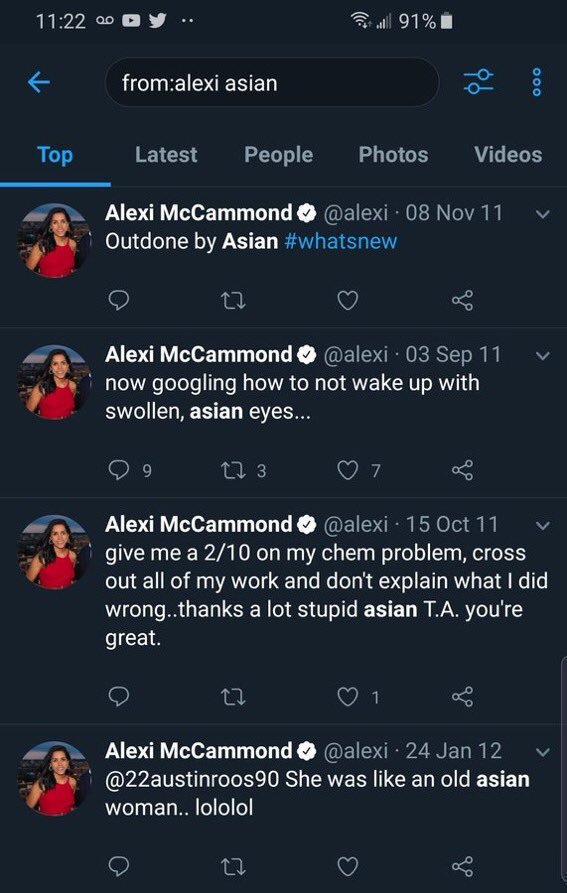The image size is (567, 893).
Task: Like the 08 Nov 11 tweet
Action: click(x=347, y=300)
